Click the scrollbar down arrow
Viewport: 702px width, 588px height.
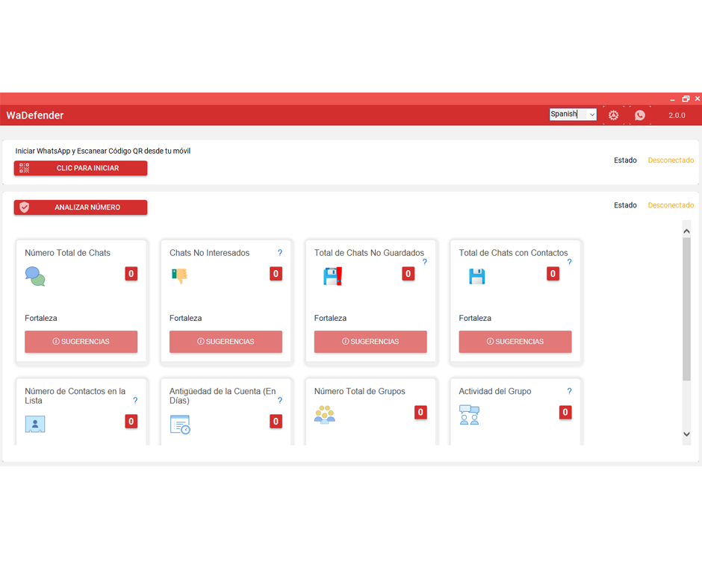click(686, 434)
